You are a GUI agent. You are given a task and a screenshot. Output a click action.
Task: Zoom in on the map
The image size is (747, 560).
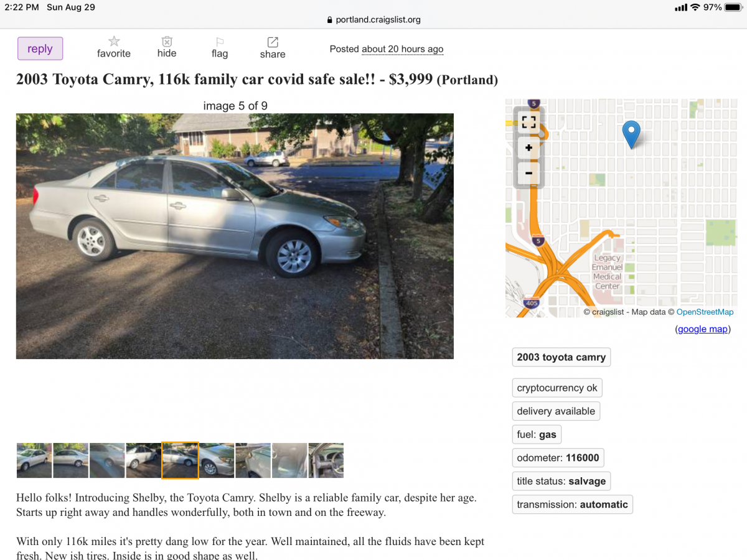pos(529,148)
